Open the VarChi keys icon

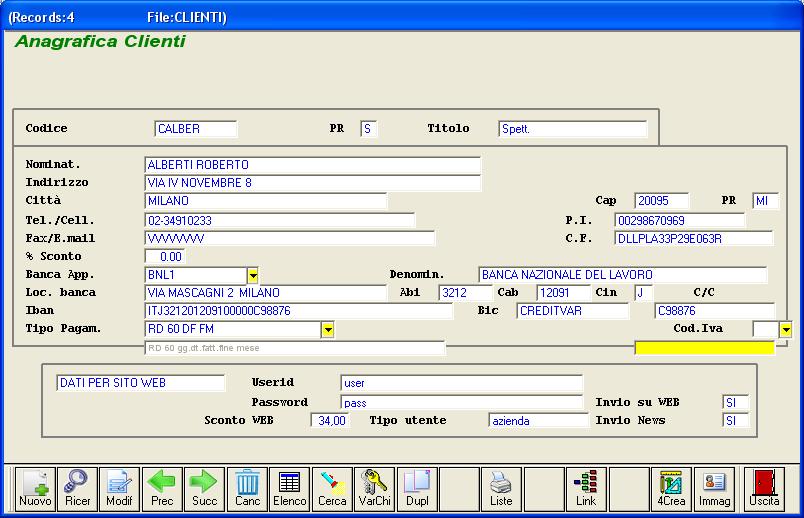pyautogui.click(x=375, y=489)
